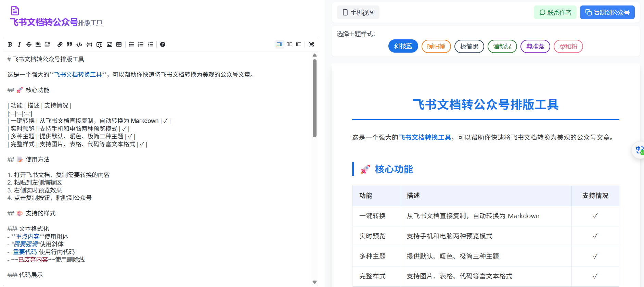644x287 pixels.
Task: Insert an unordered bullet list
Action: pyautogui.click(x=131, y=45)
